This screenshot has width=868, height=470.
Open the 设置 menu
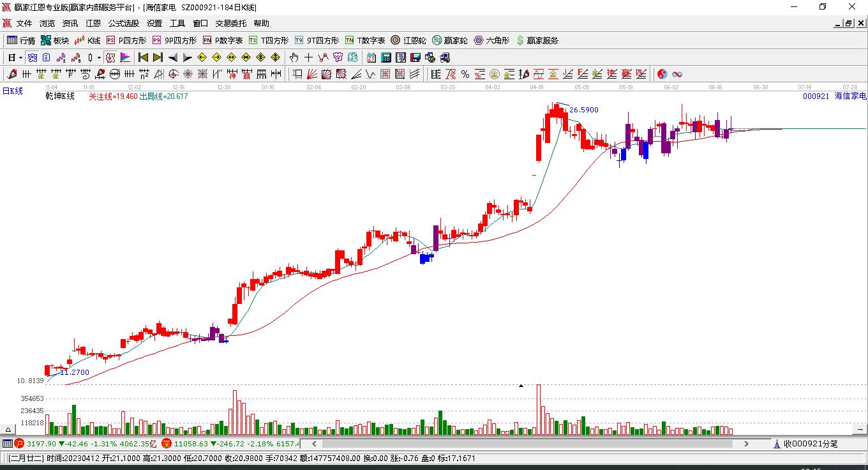154,24
